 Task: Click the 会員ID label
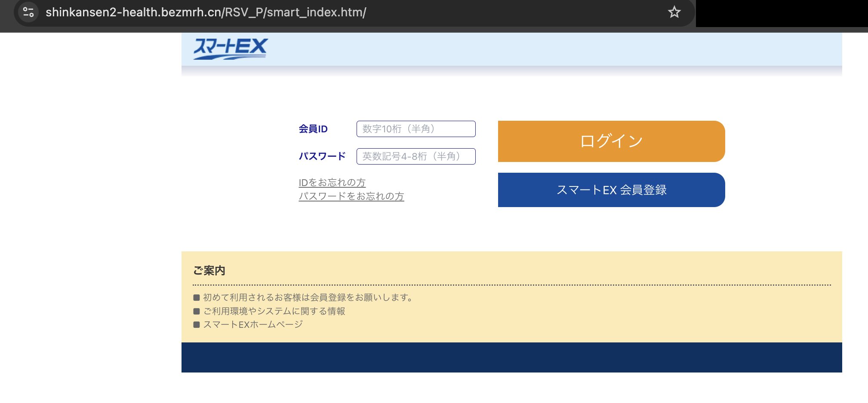pos(313,129)
